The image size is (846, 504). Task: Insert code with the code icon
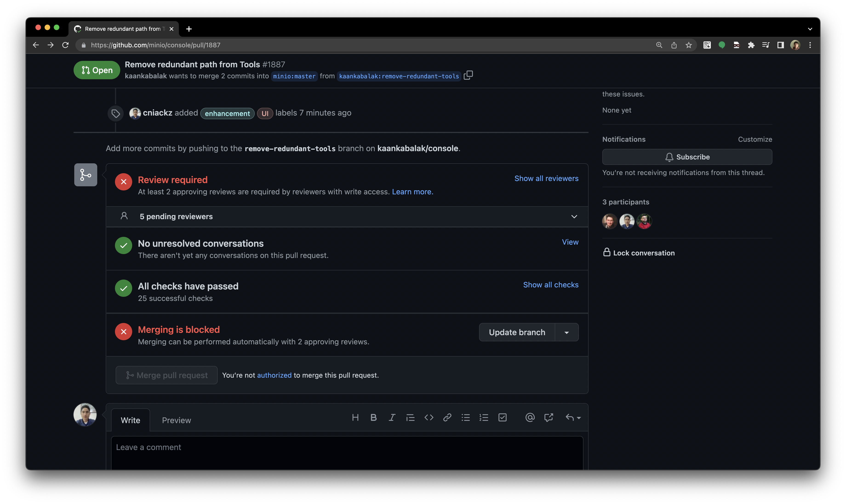click(x=429, y=417)
